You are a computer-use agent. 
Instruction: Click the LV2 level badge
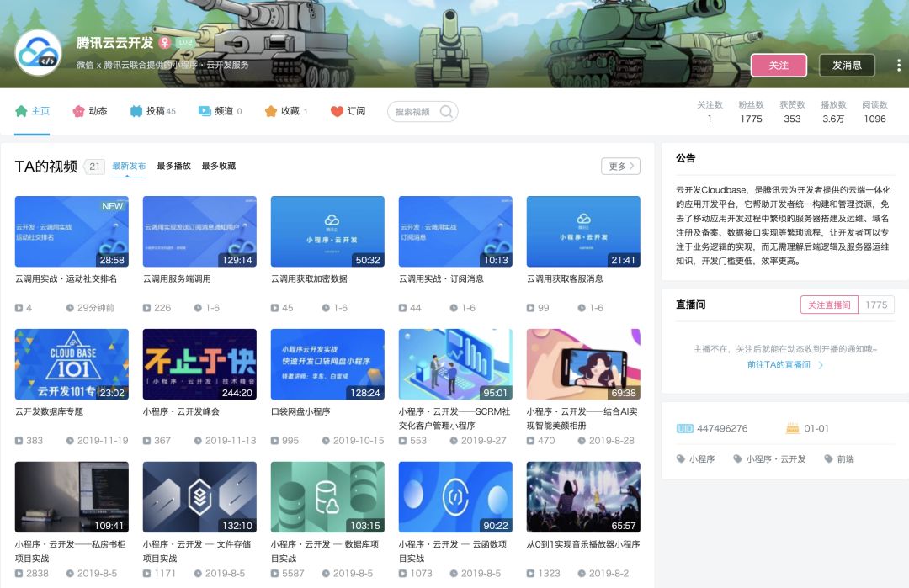(x=185, y=43)
